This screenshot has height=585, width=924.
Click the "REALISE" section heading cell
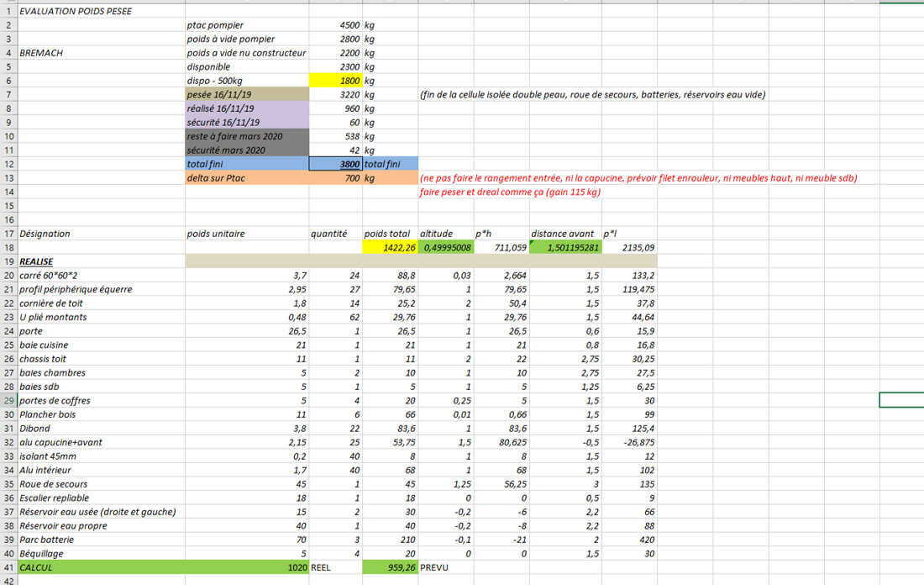click(36, 261)
